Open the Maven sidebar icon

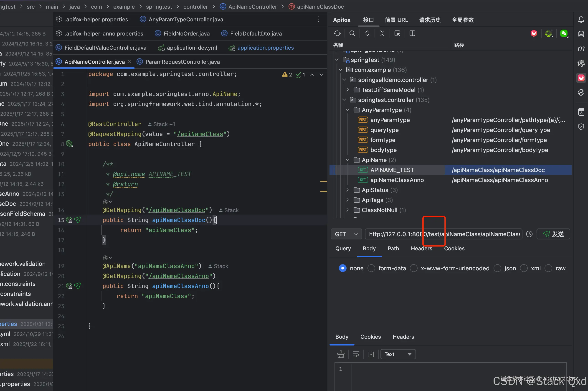point(581,49)
